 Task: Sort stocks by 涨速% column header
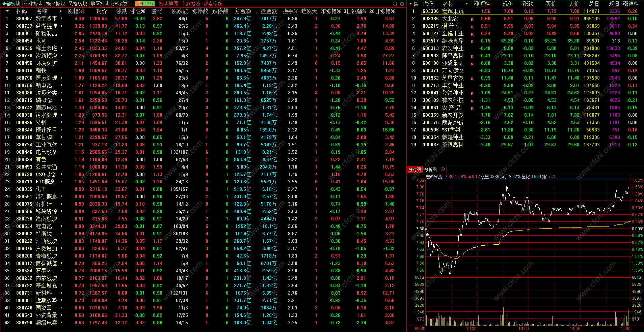(x=630, y=4)
